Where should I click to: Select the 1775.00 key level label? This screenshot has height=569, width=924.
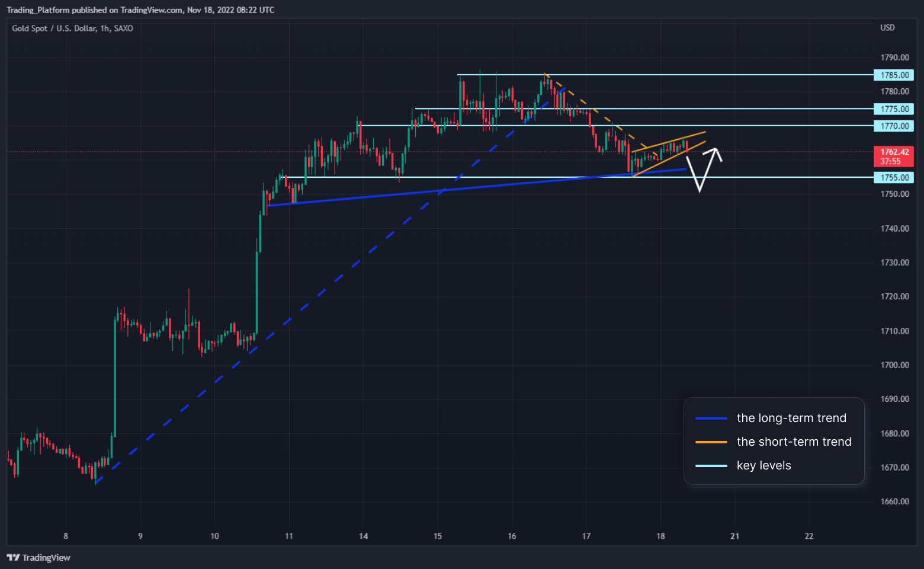click(894, 109)
